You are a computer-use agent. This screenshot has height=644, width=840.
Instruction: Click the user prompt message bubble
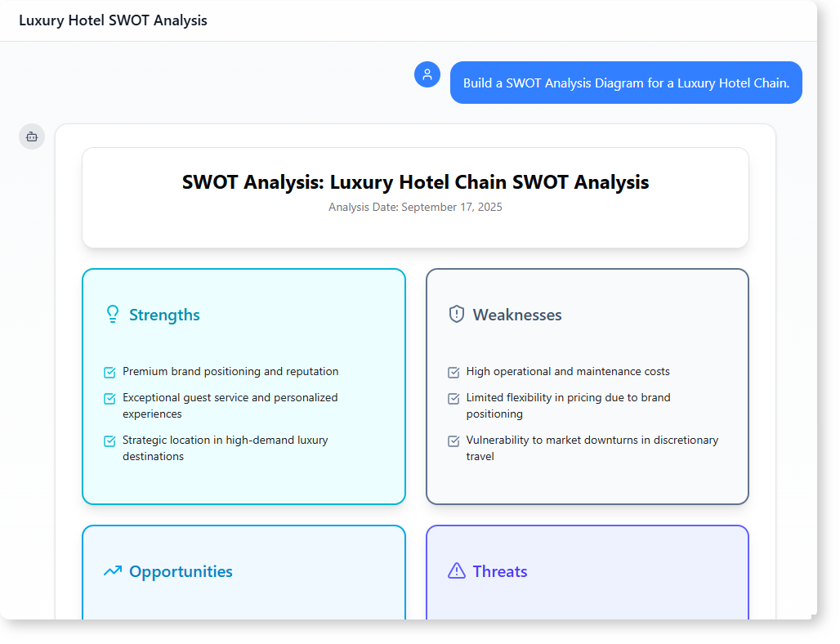coord(626,83)
